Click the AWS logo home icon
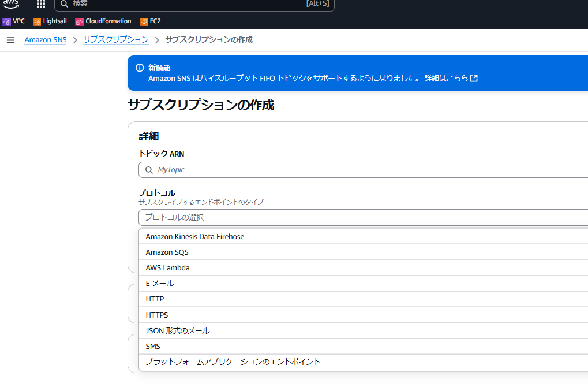This screenshot has width=588, height=391. pyautogui.click(x=11, y=4)
